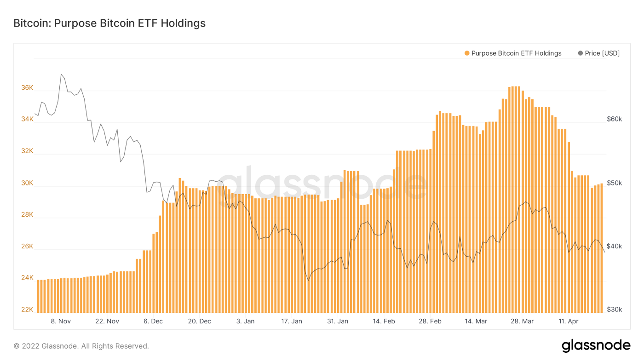Click the glassnode watermark in the chart center
644x362 pixels.
(322, 185)
